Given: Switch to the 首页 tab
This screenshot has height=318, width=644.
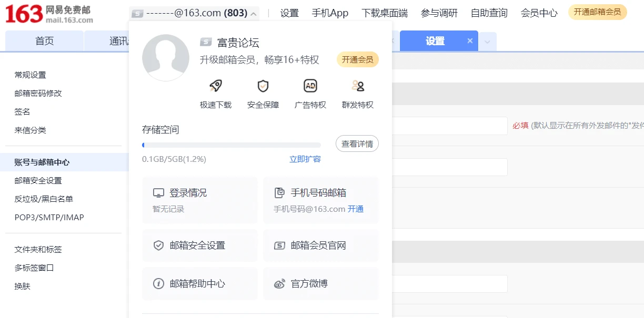Looking at the screenshot, I should coord(44,41).
